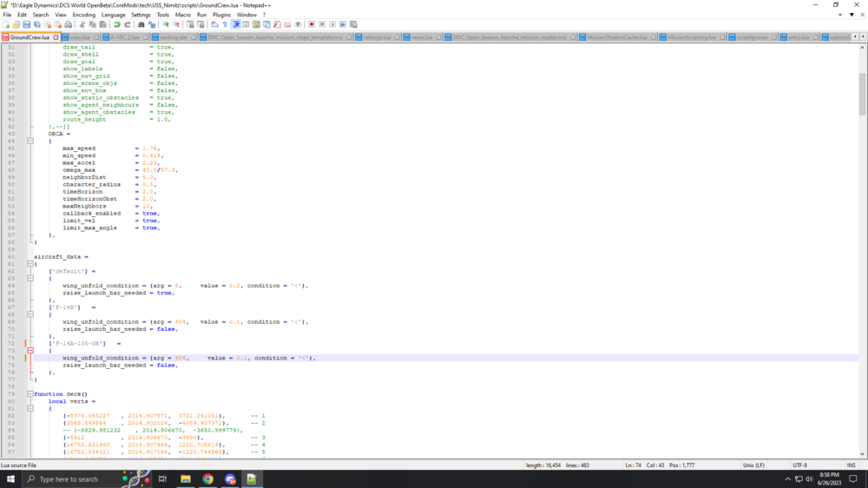
Task: Click the Close document toolbar icon
Action: click(48, 24)
